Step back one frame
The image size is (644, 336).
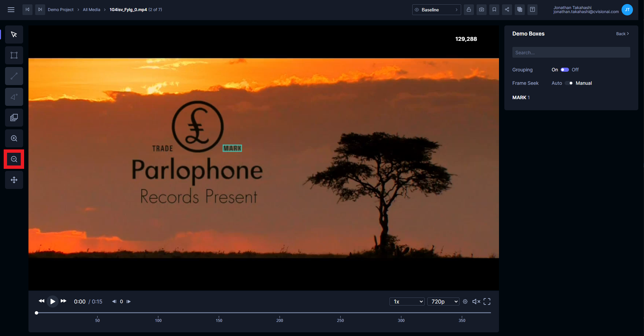[114, 301]
